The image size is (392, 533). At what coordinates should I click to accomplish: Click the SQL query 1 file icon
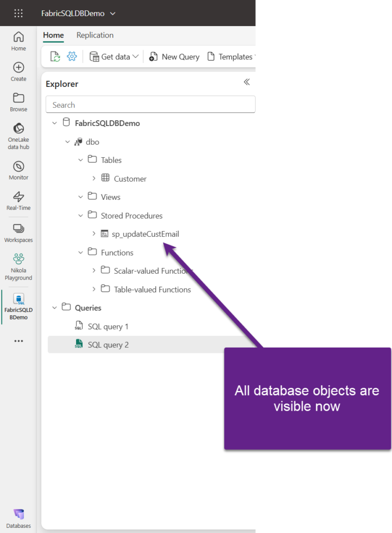tap(79, 325)
